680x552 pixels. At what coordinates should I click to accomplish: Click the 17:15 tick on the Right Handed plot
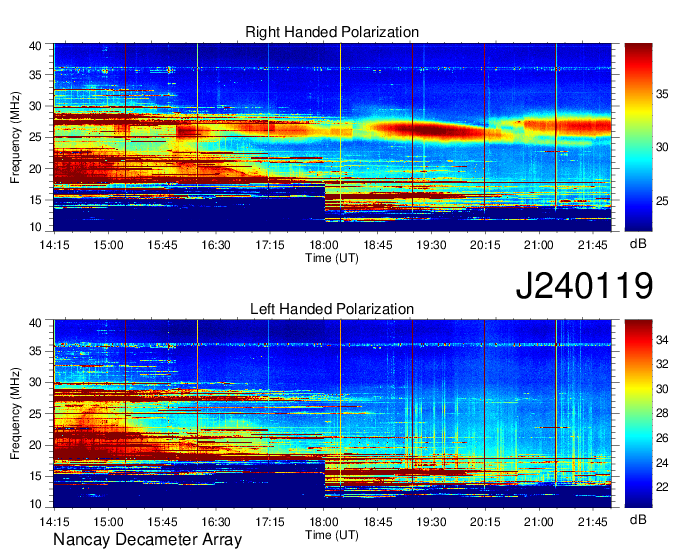pyautogui.click(x=270, y=245)
